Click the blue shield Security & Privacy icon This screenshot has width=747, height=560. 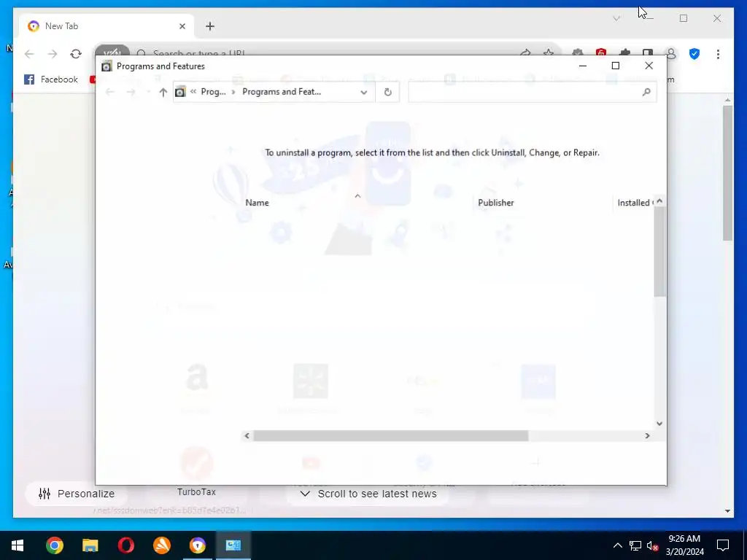pos(694,54)
